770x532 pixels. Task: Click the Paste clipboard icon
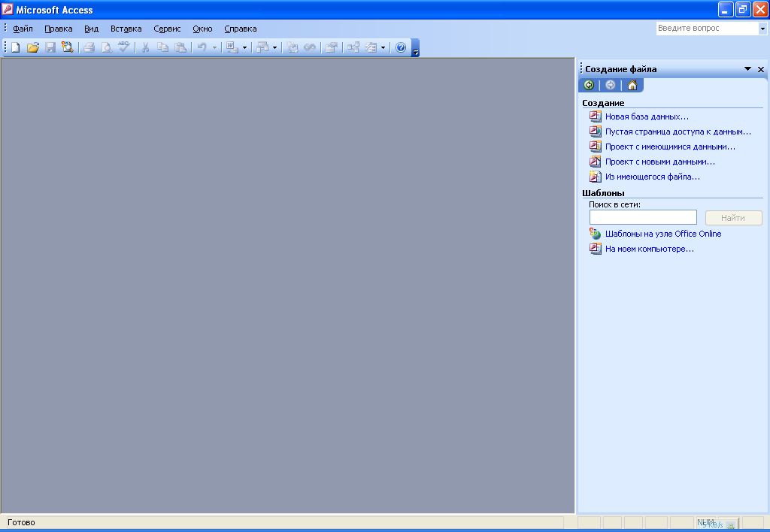(x=180, y=47)
